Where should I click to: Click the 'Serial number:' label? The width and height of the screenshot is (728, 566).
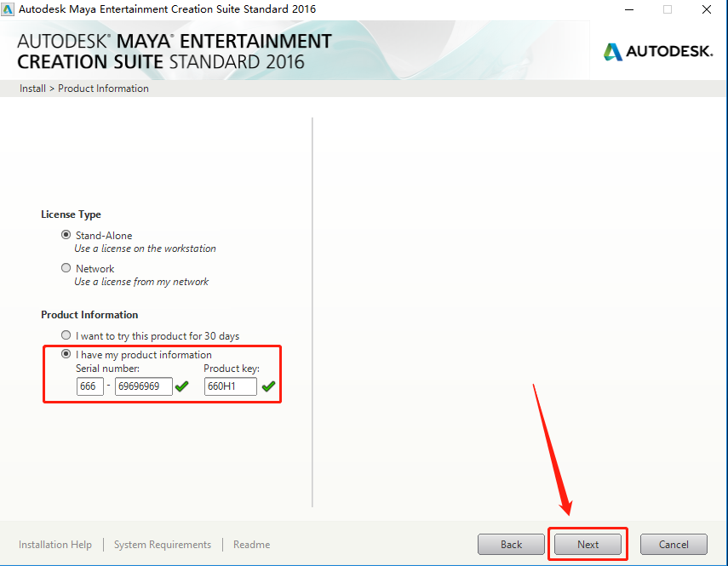[108, 369]
